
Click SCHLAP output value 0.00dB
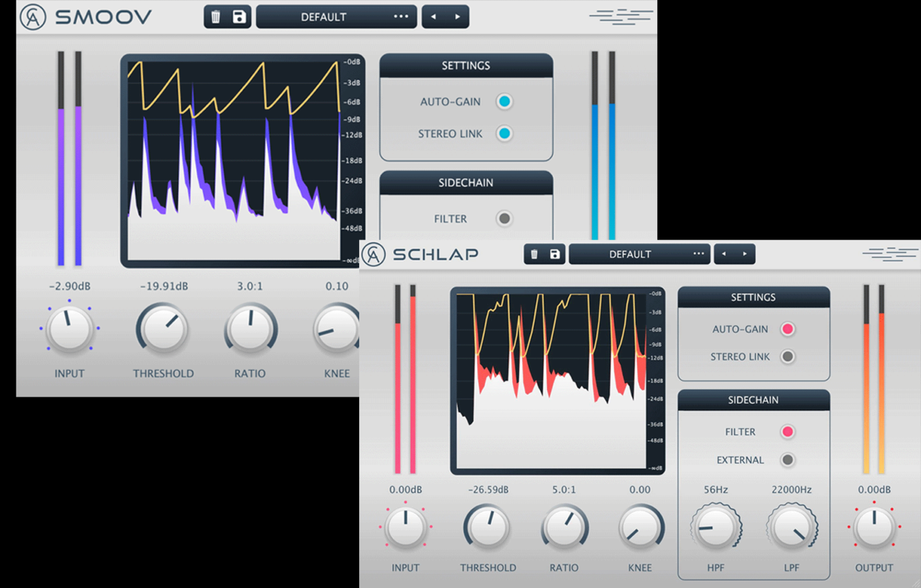click(874, 490)
